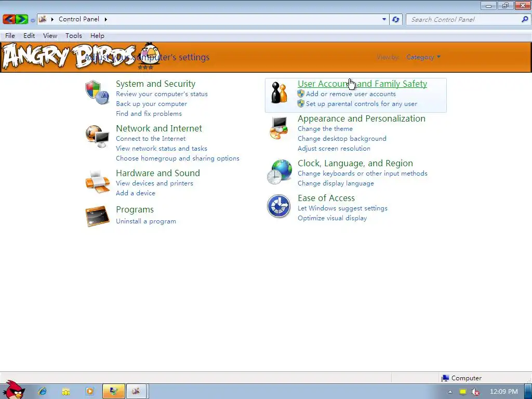Image resolution: width=532 pixels, height=399 pixels.
Task: Click the search magnifier icon
Action: tap(525, 19)
